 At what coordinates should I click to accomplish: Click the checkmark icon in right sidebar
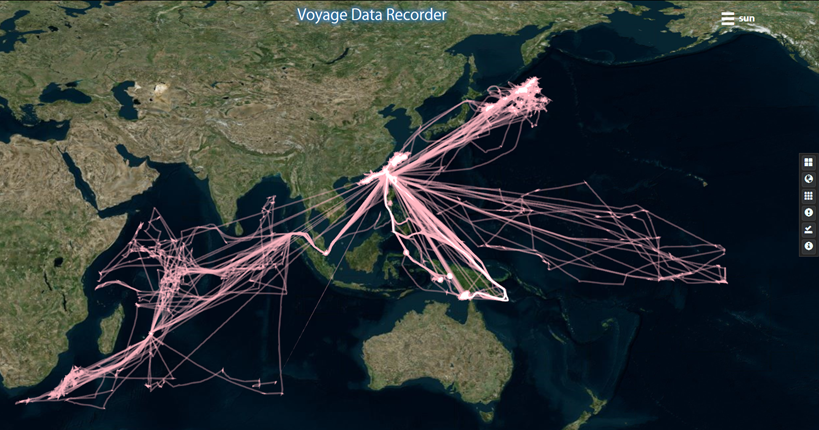808,229
